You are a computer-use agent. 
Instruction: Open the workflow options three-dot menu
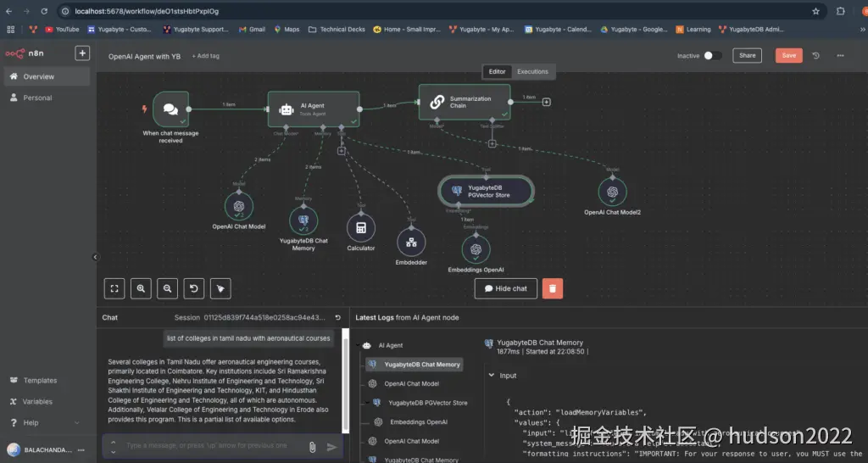[840, 55]
